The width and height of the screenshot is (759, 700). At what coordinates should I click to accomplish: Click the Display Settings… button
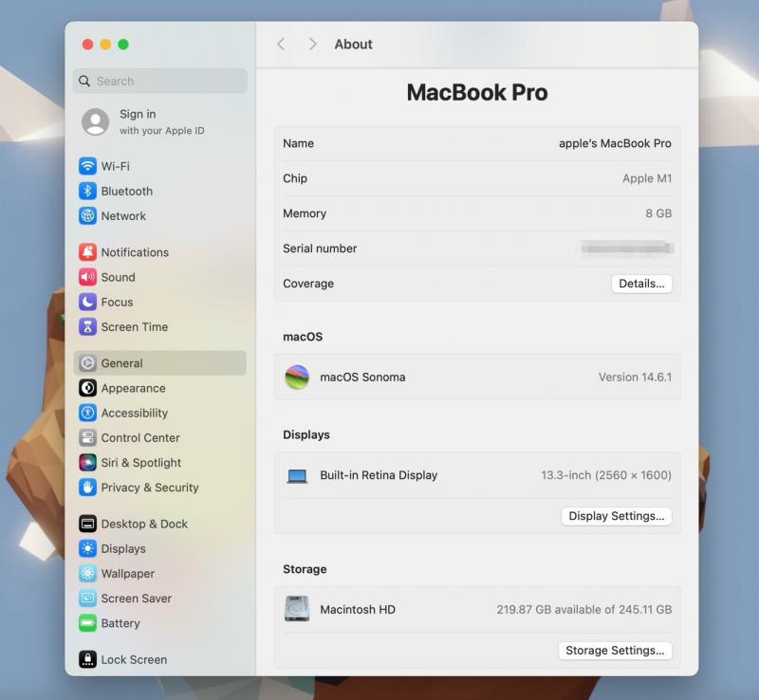click(616, 516)
